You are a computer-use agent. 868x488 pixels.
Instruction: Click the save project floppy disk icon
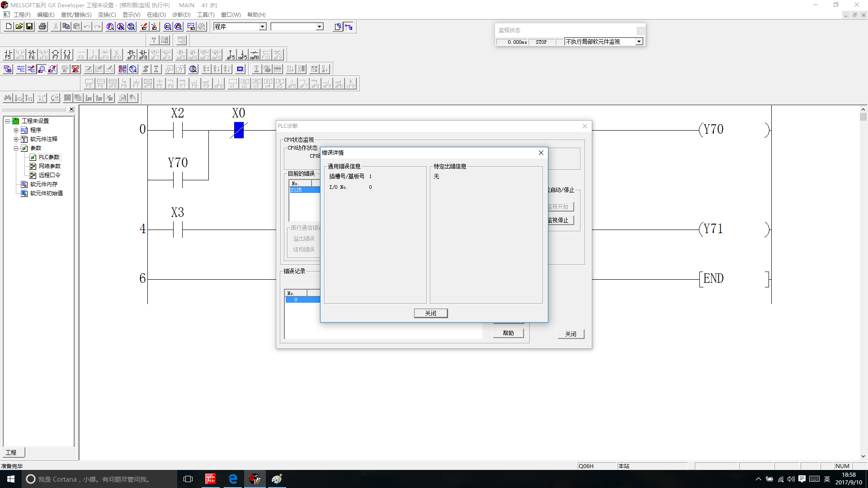pyautogui.click(x=29, y=27)
